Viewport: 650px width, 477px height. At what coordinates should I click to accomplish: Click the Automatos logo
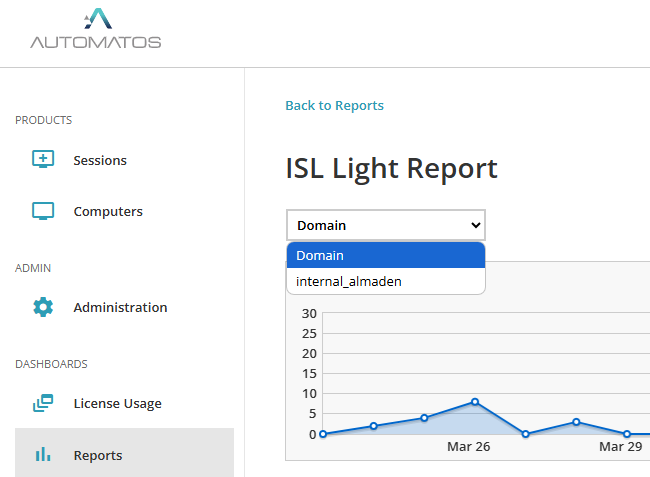tap(96, 29)
